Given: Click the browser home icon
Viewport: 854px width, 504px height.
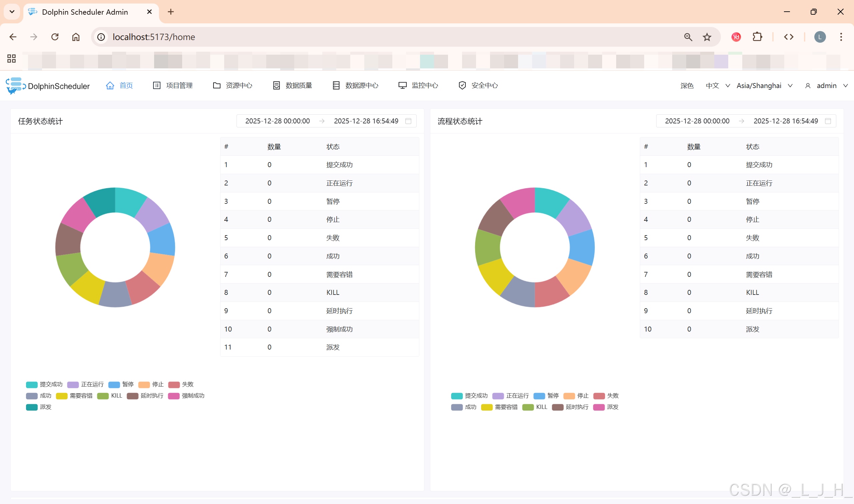Looking at the screenshot, I should pos(76,37).
